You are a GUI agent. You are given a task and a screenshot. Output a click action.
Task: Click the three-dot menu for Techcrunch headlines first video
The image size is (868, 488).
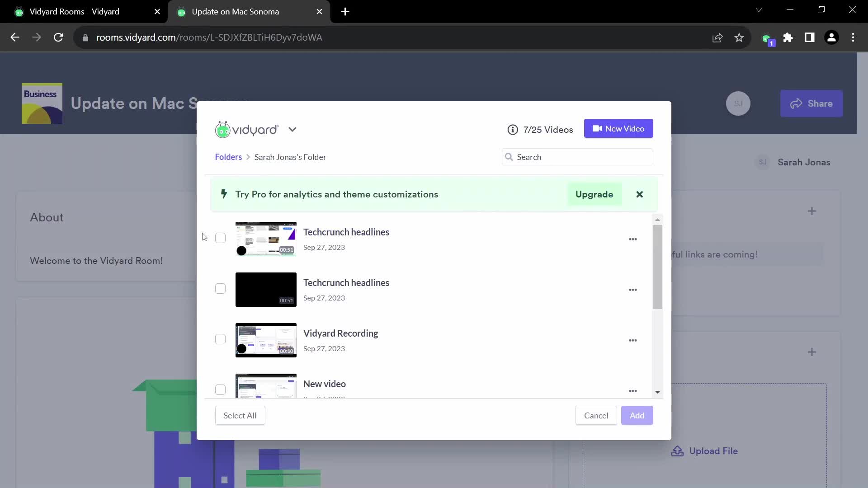pyautogui.click(x=633, y=239)
